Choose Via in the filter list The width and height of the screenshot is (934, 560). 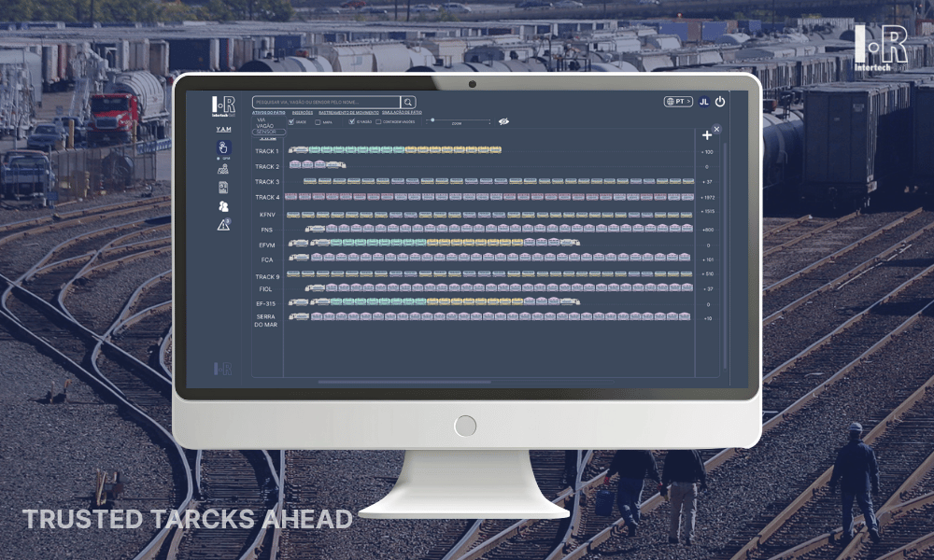[261, 119]
